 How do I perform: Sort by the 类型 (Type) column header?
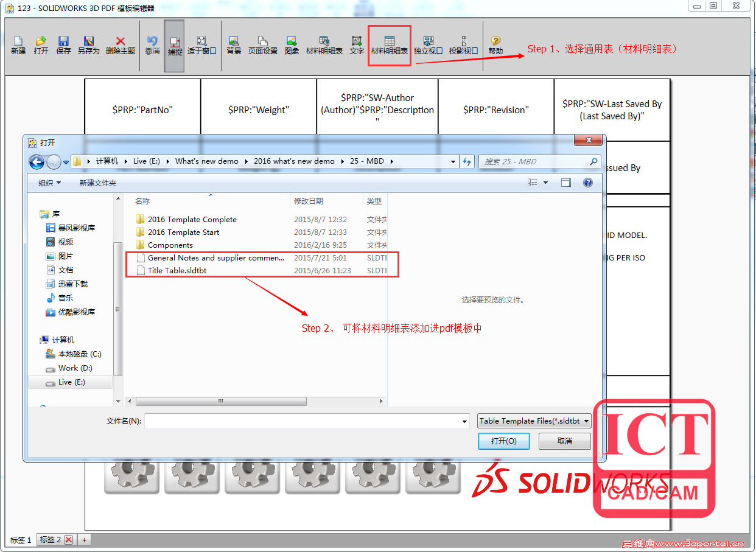pyautogui.click(x=375, y=201)
